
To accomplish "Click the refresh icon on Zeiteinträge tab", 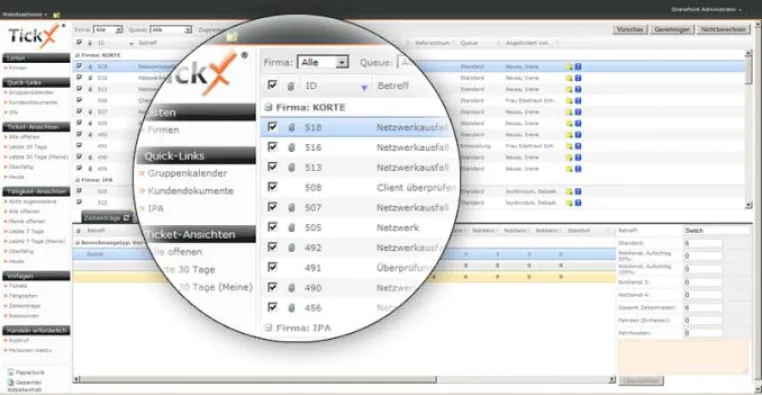I will 126,218.
